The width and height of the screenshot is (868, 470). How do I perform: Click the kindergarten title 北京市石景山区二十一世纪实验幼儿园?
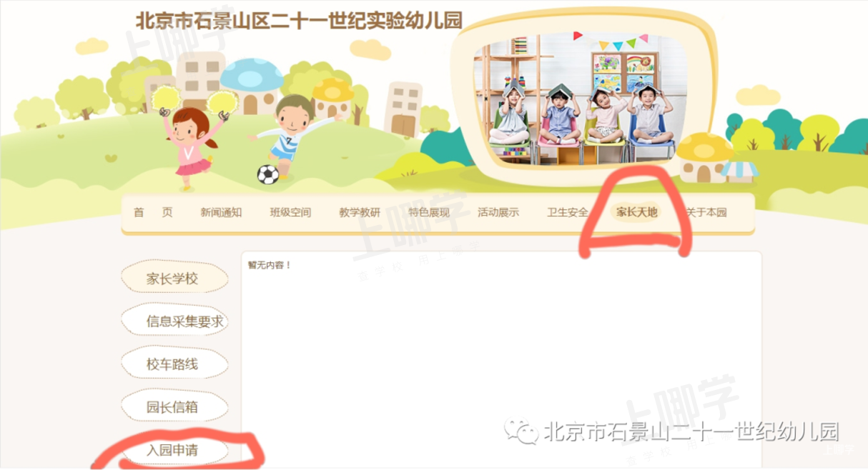point(299,21)
